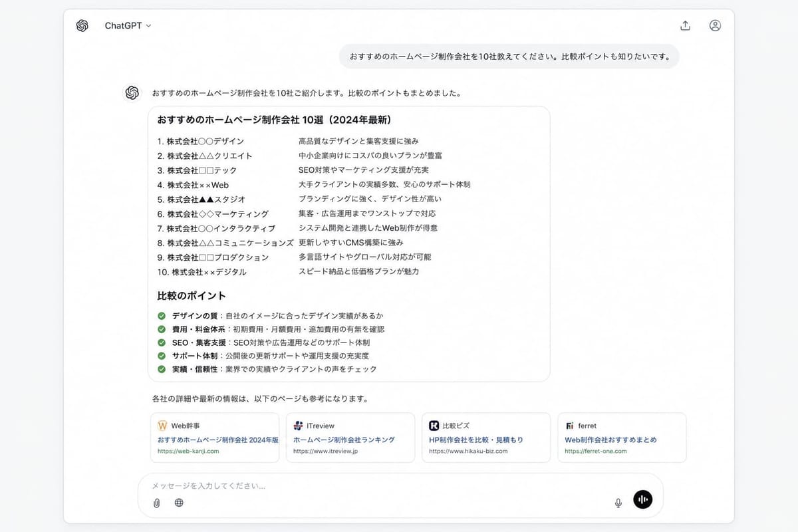The height and width of the screenshot is (532, 798).
Task: Open the user profile icon
Action: (x=715, y=26)
